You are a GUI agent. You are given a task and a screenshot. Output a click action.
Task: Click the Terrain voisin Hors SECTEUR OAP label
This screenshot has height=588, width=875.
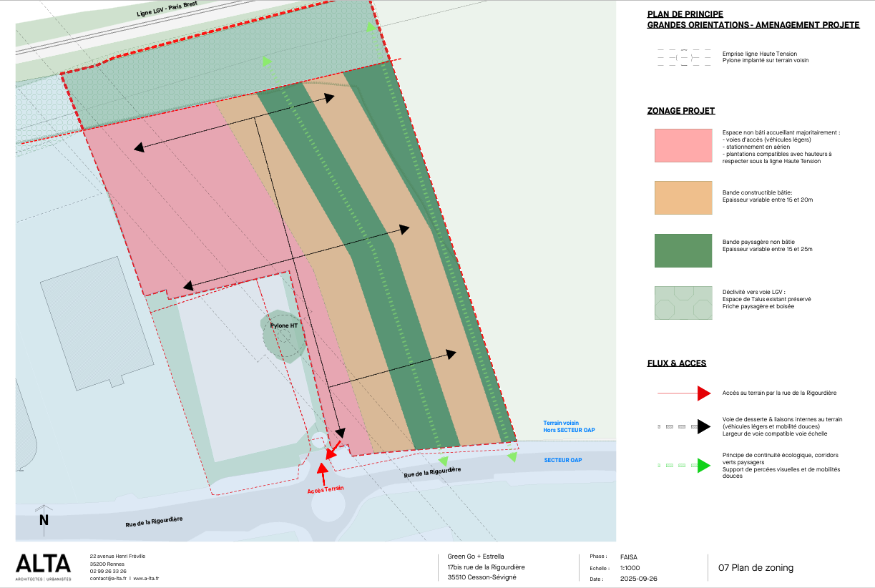[569, 426]
